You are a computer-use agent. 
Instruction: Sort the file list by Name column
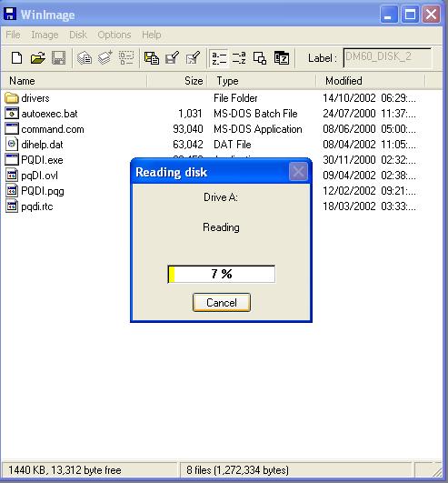coord(74,81)
